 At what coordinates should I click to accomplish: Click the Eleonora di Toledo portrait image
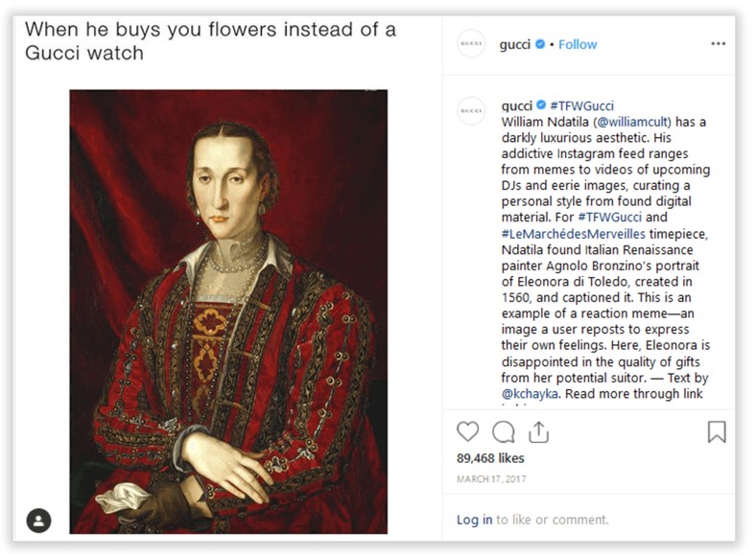pos(228,312)
